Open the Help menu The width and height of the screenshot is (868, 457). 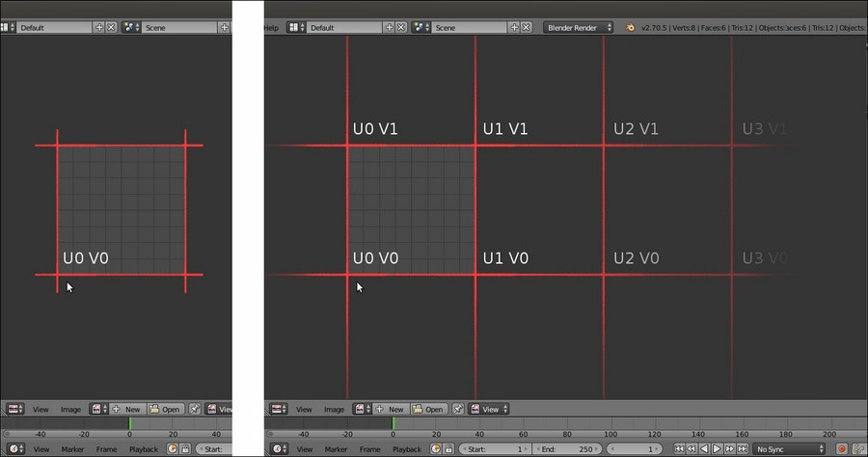[271, 28]
